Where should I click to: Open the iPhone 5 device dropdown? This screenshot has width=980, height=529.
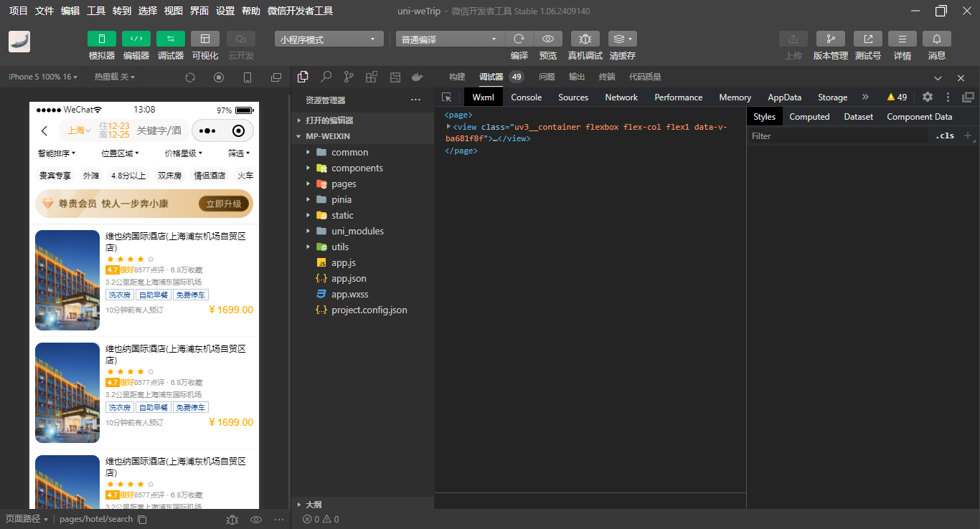point(39,77)
